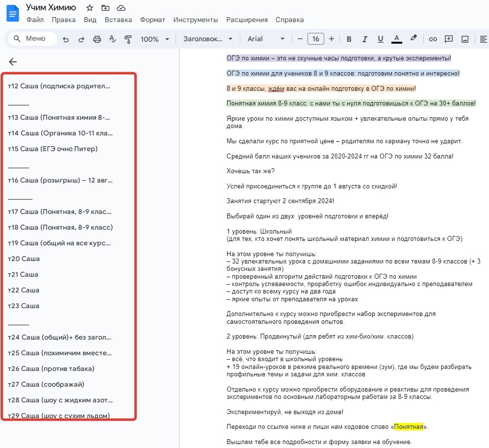The width and height of the screenshot is (489, 448).
Task: Click the Redo arrow
Action: [81, 39]
